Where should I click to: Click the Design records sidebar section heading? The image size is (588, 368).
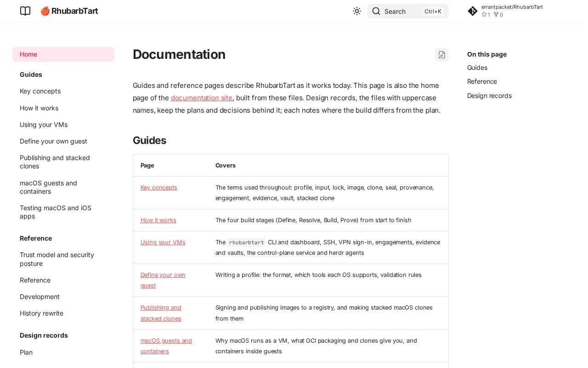44,335
